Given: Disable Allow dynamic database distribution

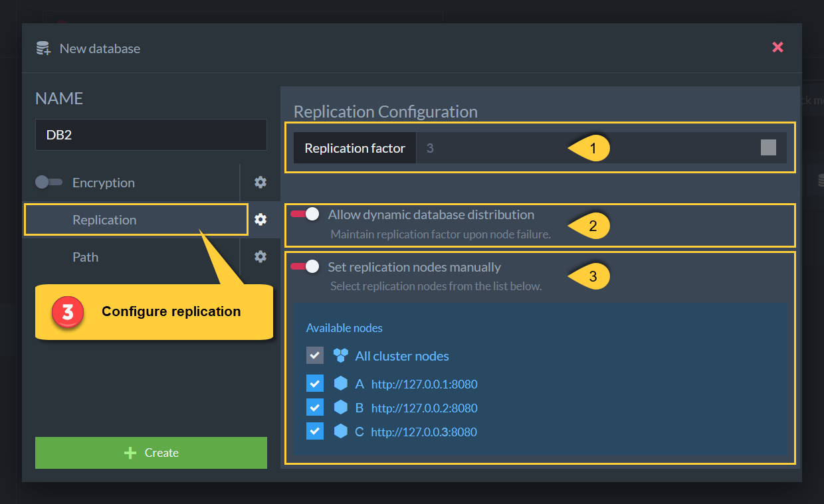Looking at the screenshot, I should [305, 214].
